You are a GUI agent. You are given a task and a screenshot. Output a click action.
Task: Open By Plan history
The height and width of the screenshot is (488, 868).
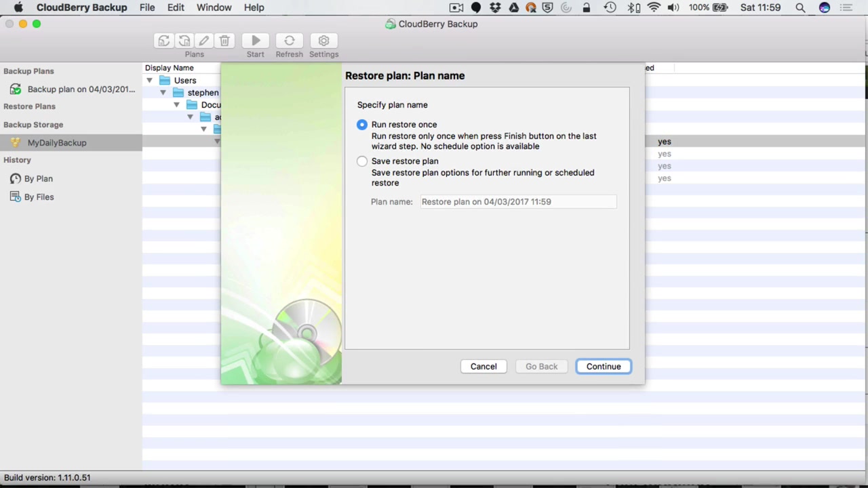click(39, 179)
